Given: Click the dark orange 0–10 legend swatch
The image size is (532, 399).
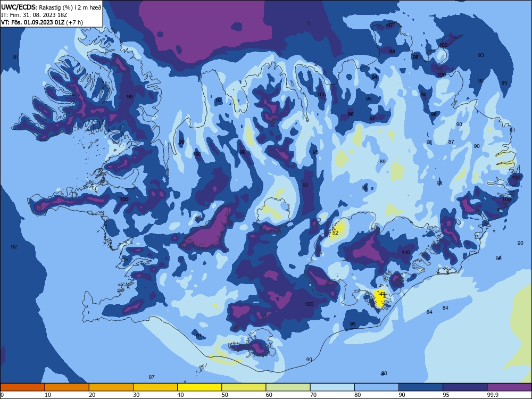Looking at the screenshot, I should tap(22, 387).
